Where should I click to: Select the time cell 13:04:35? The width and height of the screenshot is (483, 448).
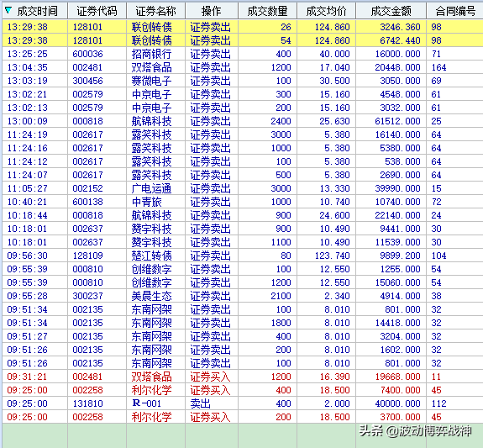pos(28,67)
